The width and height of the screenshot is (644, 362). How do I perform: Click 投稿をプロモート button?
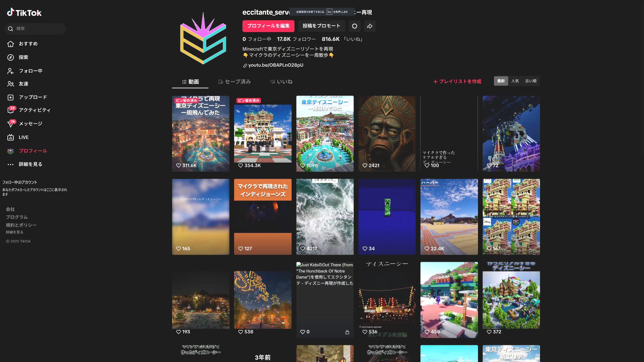point(321,26)
